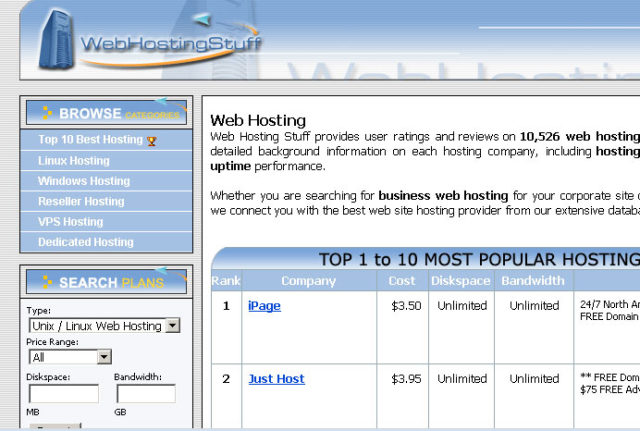Click into the Bandwidth text box
This screenshot has width=640, height=431.
click(x=145, y=393)
